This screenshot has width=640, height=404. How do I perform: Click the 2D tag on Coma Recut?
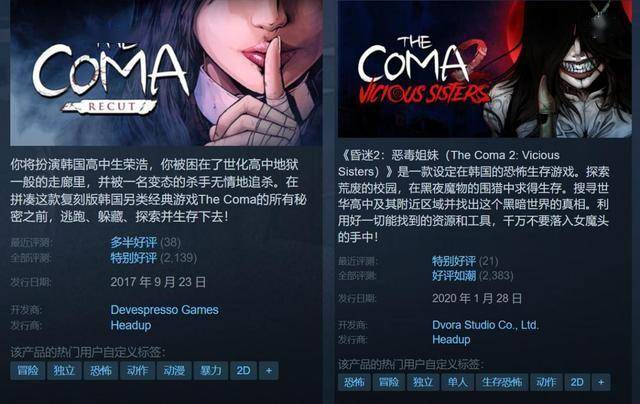(243, 371)
